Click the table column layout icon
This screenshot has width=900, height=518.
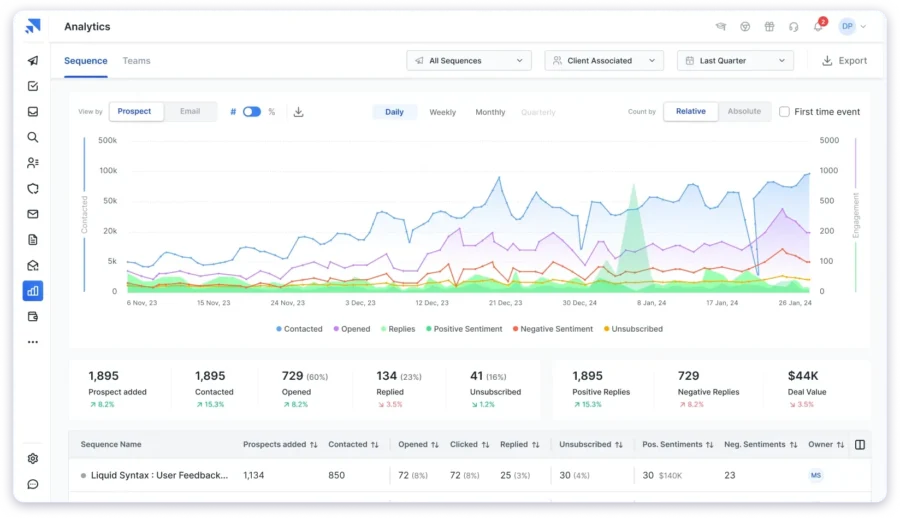(x=859, y=445)
